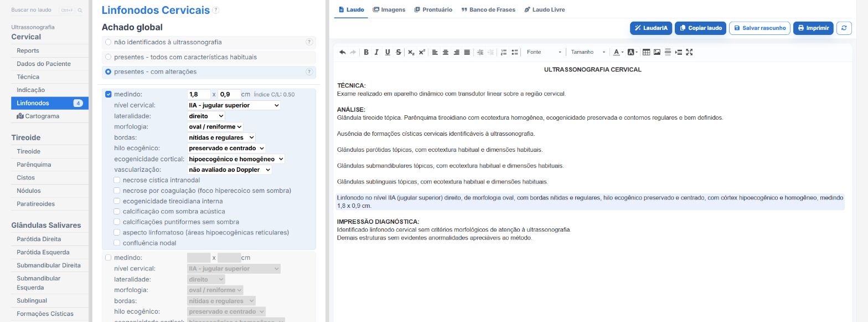
Task: Align text right in the editor
Action: click(457, 52)
